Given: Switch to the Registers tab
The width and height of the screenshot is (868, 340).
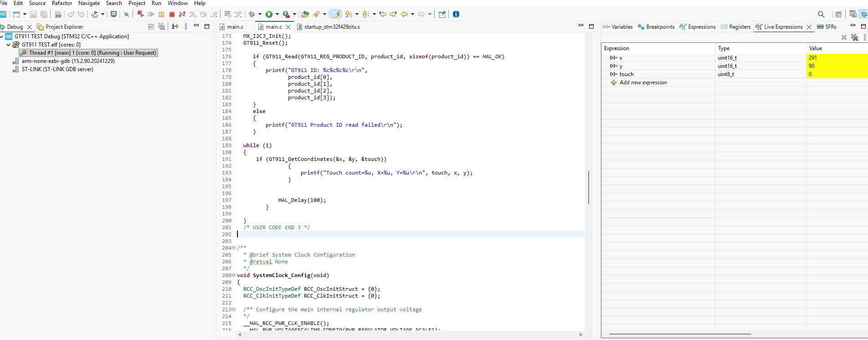Looking at the screenshot, I should click(735, 27).
